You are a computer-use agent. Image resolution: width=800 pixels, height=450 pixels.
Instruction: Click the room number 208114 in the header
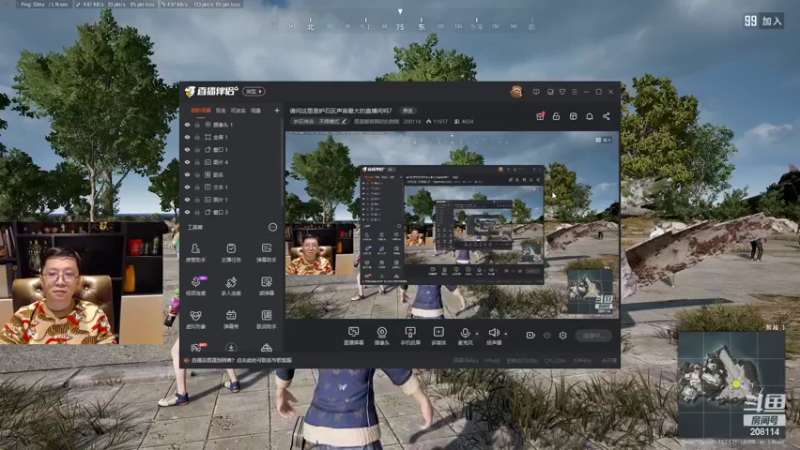pos(412,121)
